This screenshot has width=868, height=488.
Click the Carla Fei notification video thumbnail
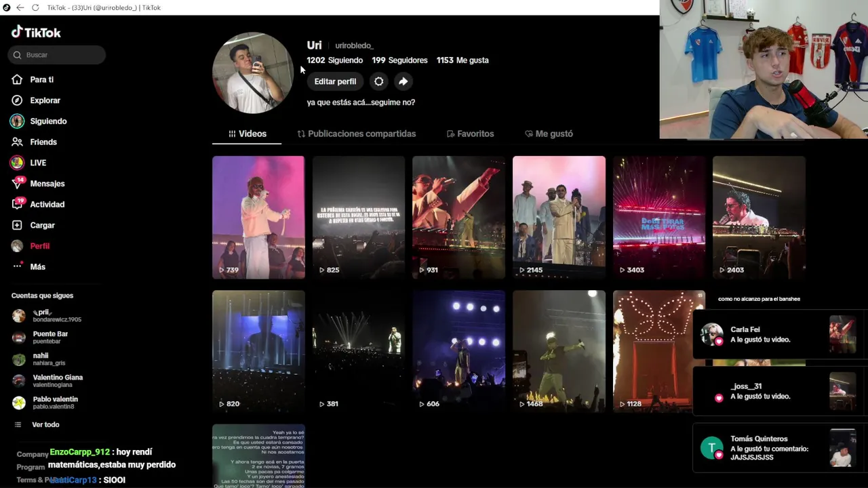pos(842,334)
